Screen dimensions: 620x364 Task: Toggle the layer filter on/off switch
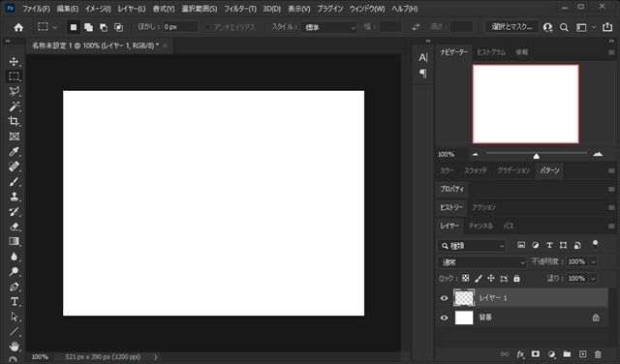pos(595,245)
